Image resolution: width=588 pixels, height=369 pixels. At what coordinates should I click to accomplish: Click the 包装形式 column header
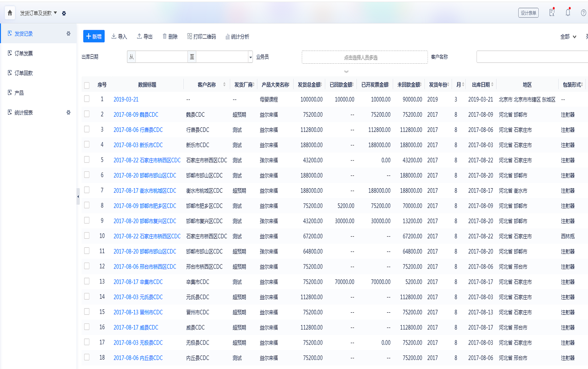tap(572, 84)
